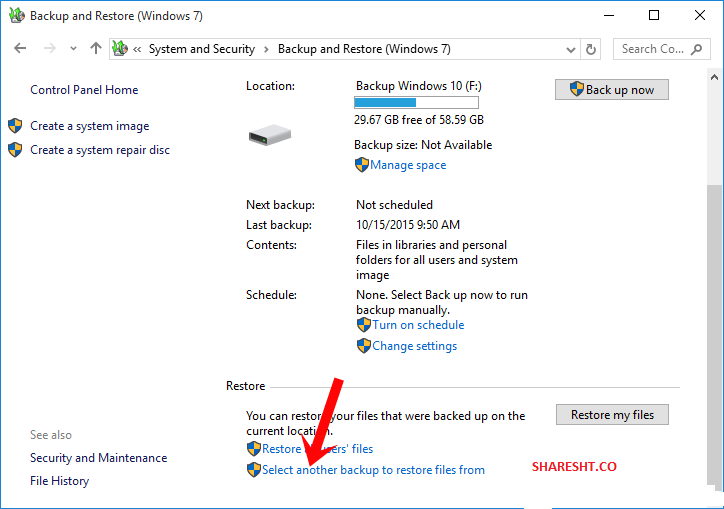Click the 'Not scheduled' next backup value
724x509 pixels.
[x=394, y=205]
